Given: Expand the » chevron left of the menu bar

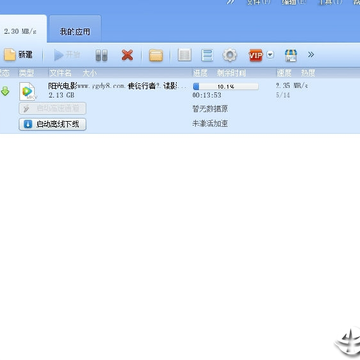Looking at the screenshot, I should (231, 2).
